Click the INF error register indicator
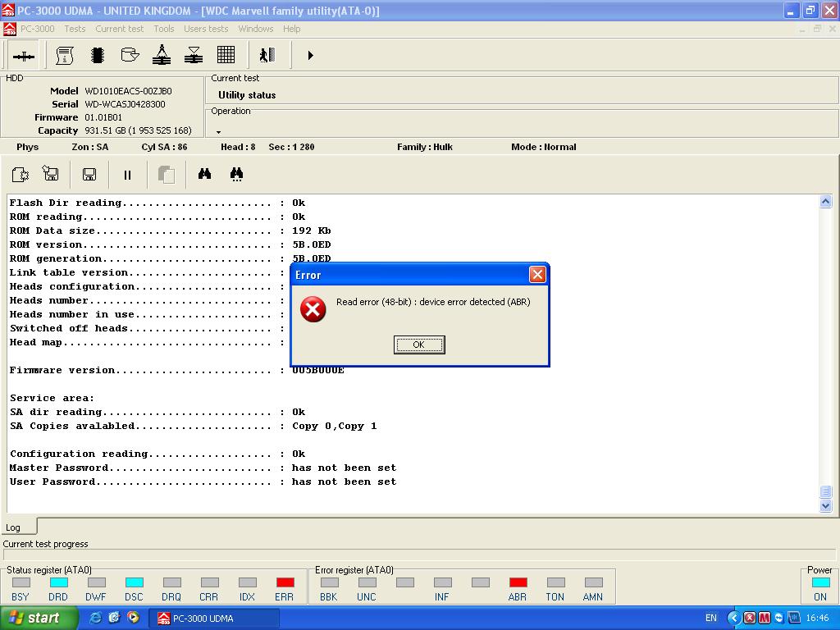The width and height of the screenshot is (840, 630). pyautogui.click(x=442, y=582)
